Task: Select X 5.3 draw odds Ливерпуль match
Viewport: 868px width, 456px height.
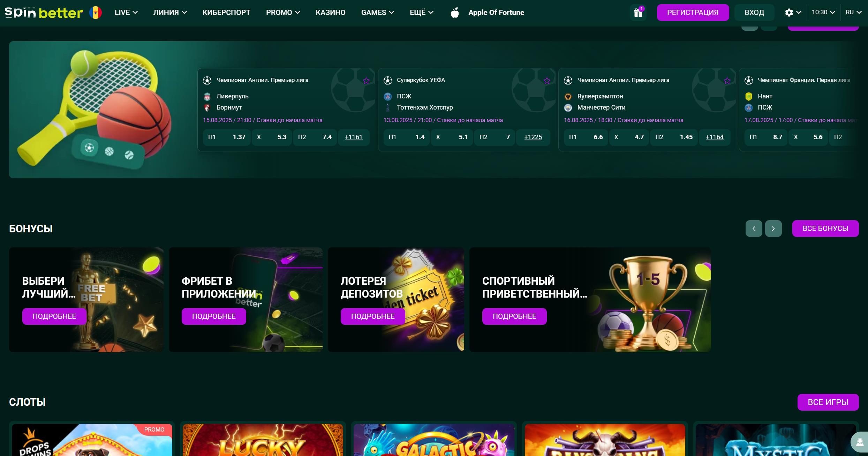Action: [x=272, y=137]
